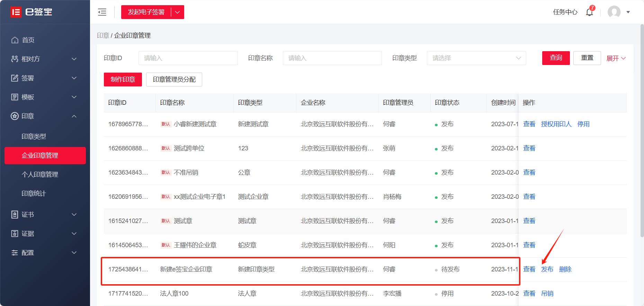Click 吊销 for 法人章100
The image size is (644, 306).
(x=547, y=294)
